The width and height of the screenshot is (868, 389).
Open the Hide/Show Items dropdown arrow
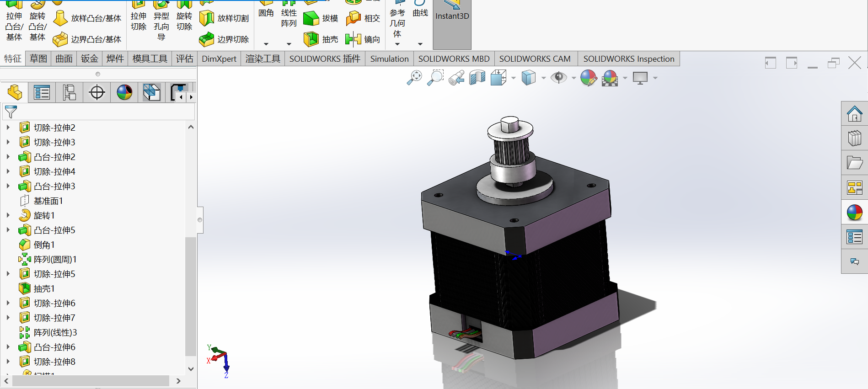[x=573, y=78]
